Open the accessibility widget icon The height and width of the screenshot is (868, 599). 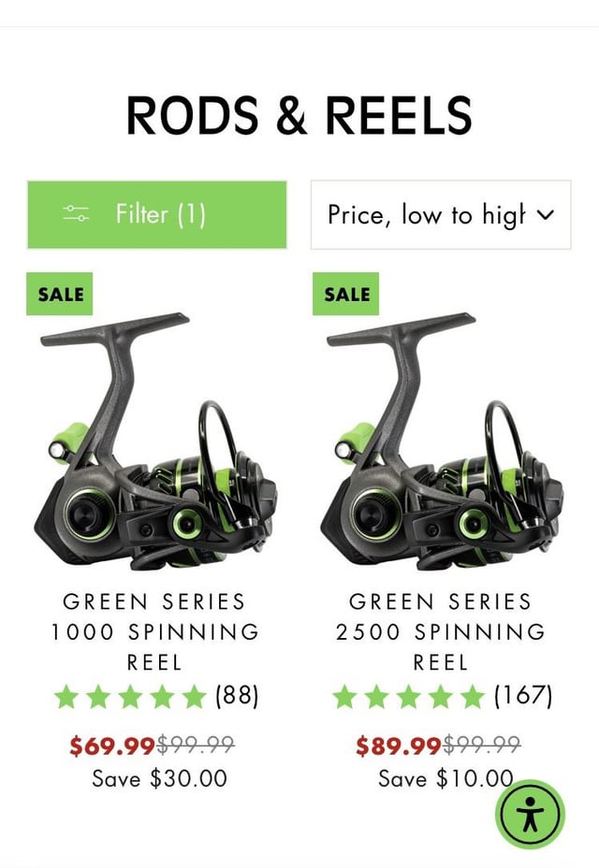pos(530,815)
